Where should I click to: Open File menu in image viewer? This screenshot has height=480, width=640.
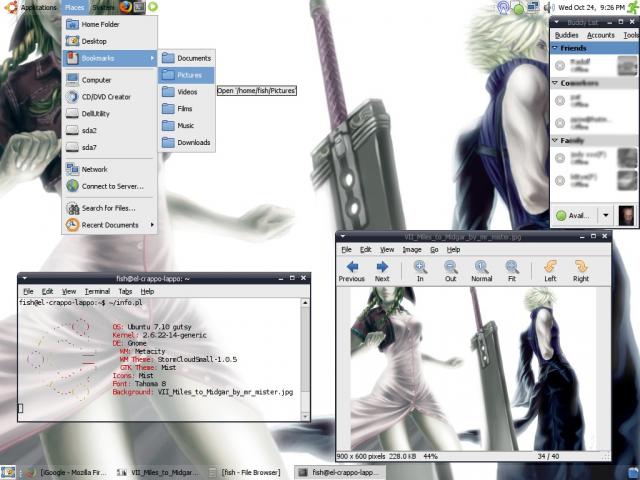click(x=347, y=249)
